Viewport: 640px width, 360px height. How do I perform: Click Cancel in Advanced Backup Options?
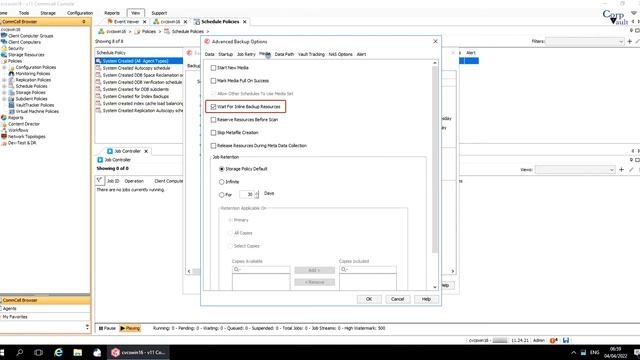point(398,299)
